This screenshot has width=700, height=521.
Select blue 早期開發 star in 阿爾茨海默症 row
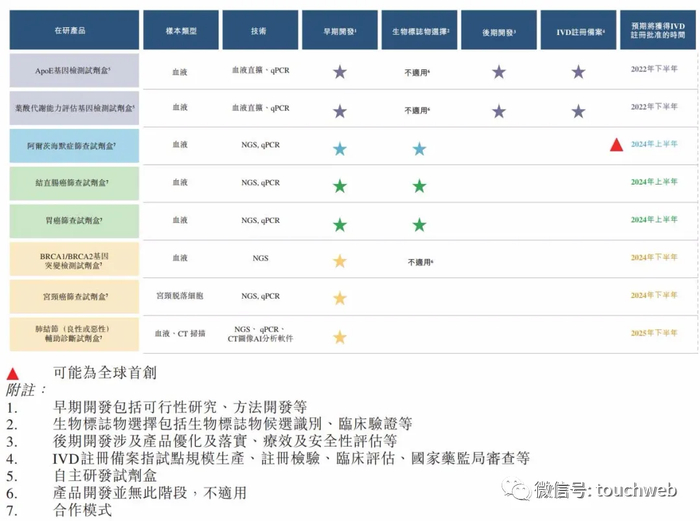340,149
